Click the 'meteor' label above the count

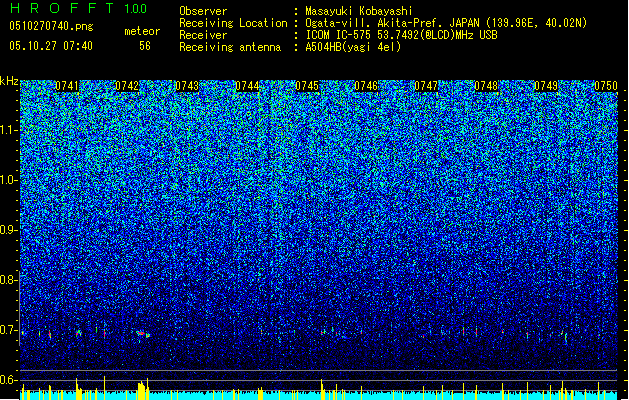click(142, 31)
